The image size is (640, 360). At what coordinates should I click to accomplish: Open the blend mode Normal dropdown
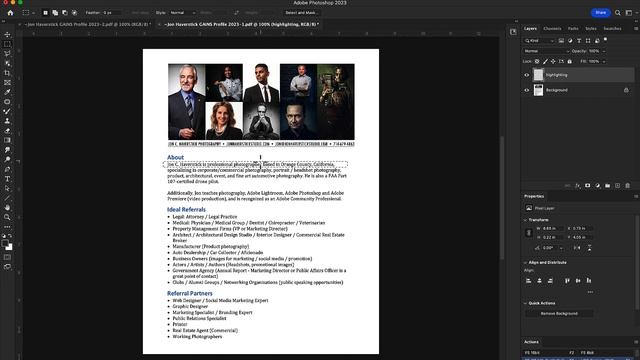click(x=546, y=51)
